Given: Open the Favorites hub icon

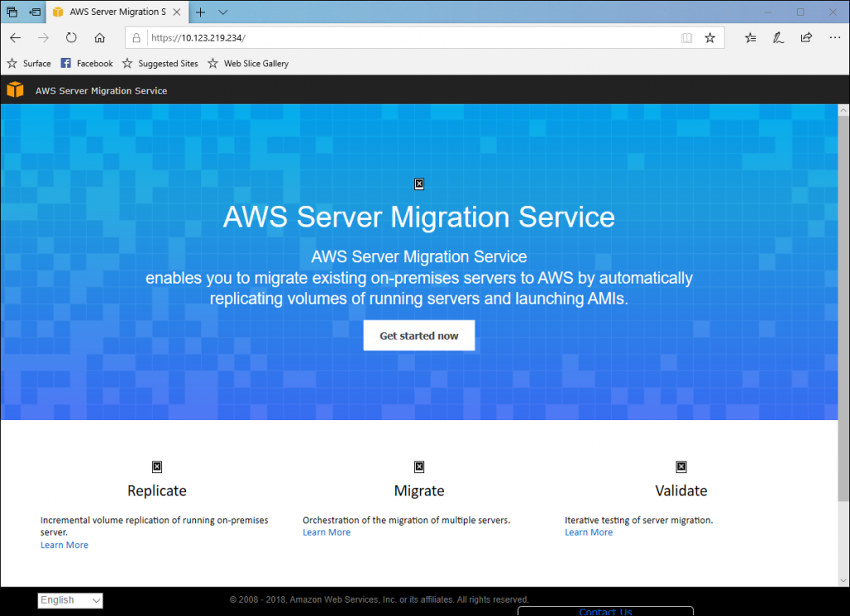Looking at the screenshot, I should tap(750, 37).
